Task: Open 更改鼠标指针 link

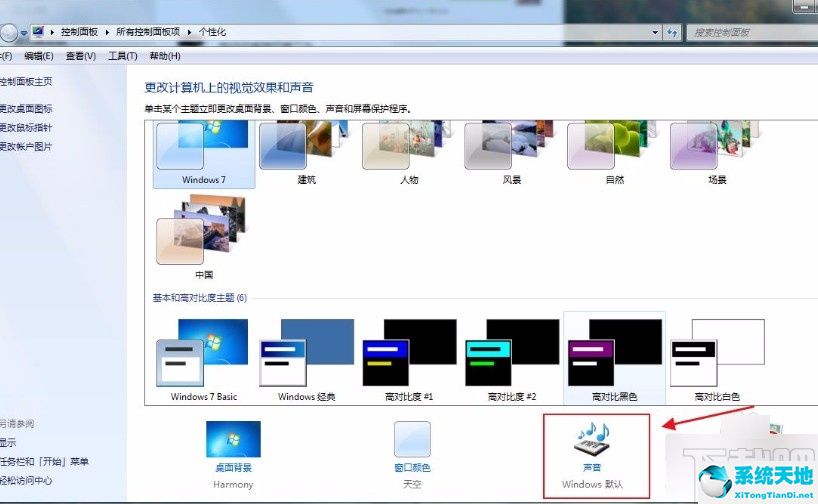Action: pos(26,127)
